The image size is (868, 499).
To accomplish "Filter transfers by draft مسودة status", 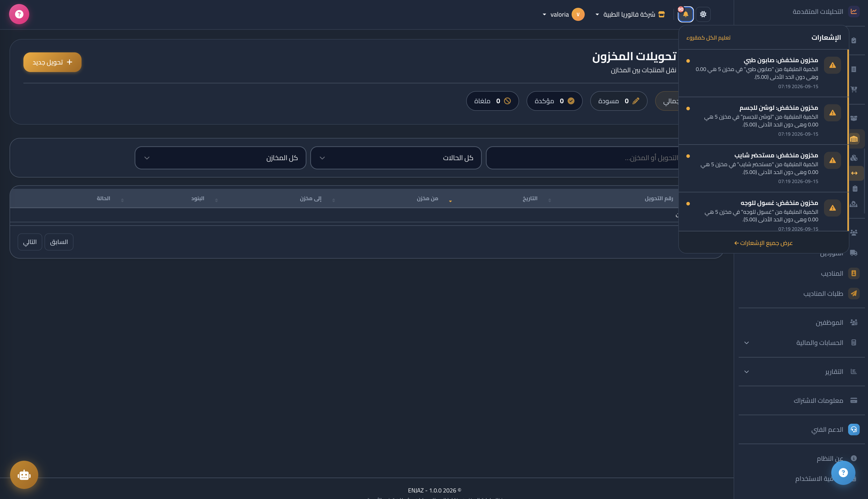I will click(618, 101).
